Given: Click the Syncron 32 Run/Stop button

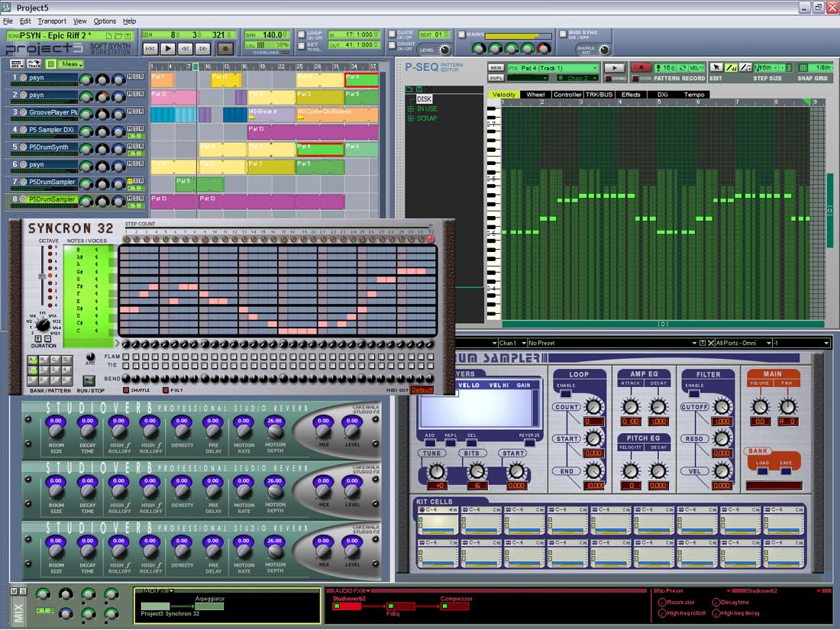Looking at the screenshot, I should [89, 381].
